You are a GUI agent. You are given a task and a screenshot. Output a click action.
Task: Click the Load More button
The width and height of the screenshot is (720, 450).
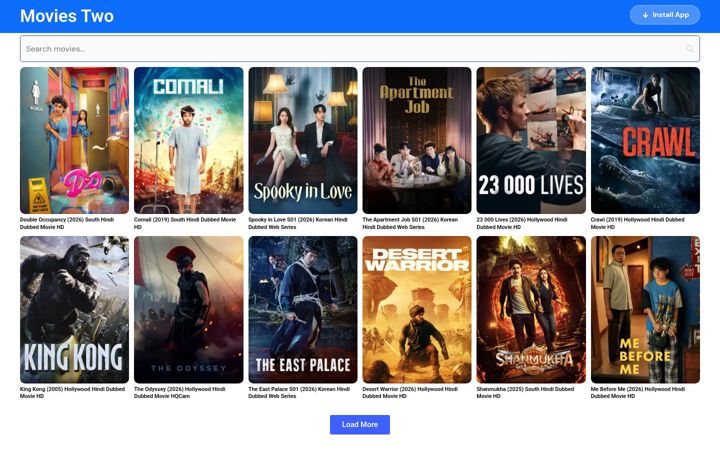point(360,425)
